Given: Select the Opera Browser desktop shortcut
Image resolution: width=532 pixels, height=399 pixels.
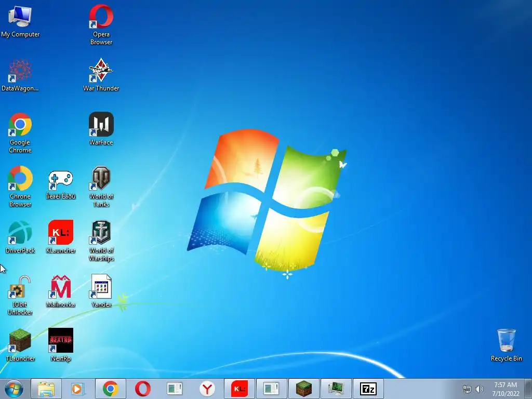Looking at the screenshot, I should click(x=101, y=25).
